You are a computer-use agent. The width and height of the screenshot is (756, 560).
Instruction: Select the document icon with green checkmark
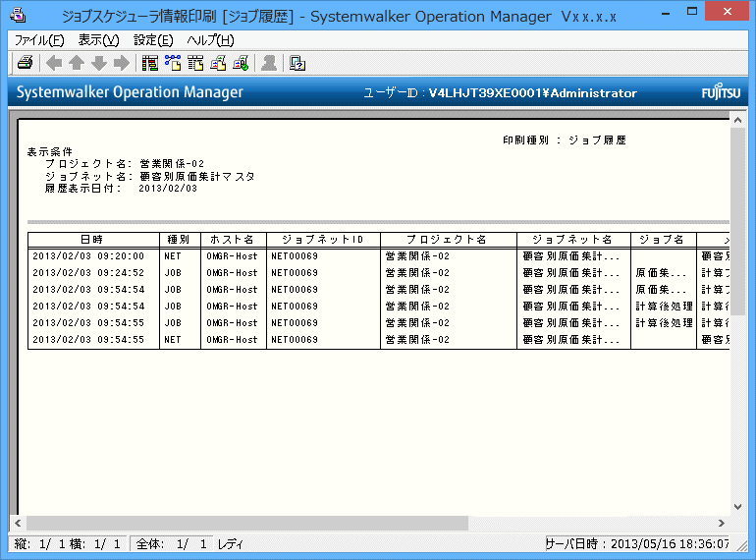241,63
